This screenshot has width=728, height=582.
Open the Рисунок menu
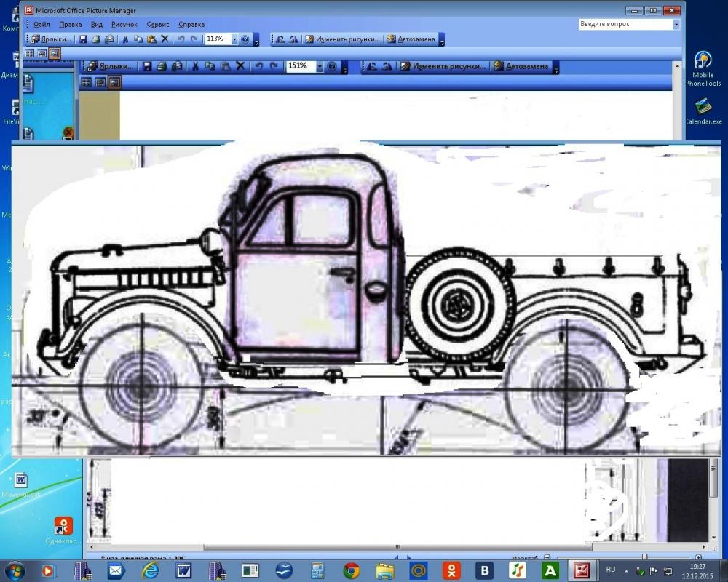coord(124,24)
